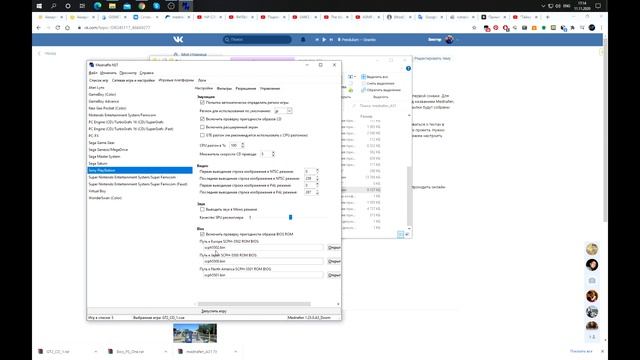Click the horizontal scrollbar in Mednaffe settings
Screen dimensions: 640x360
pyautogui.click(x=254, y=304)
